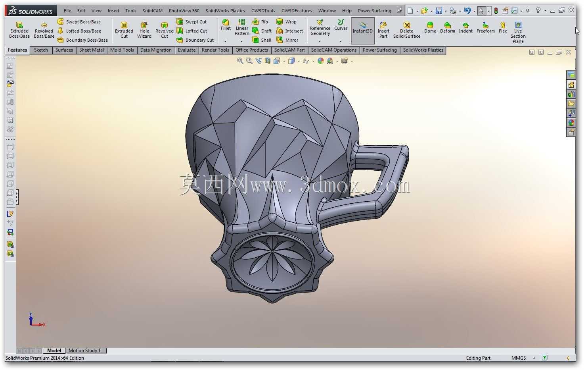The height and width of the screenshot is (370, 588).
Task: Expand the left panel flyout handle
Action: [17, 197]
